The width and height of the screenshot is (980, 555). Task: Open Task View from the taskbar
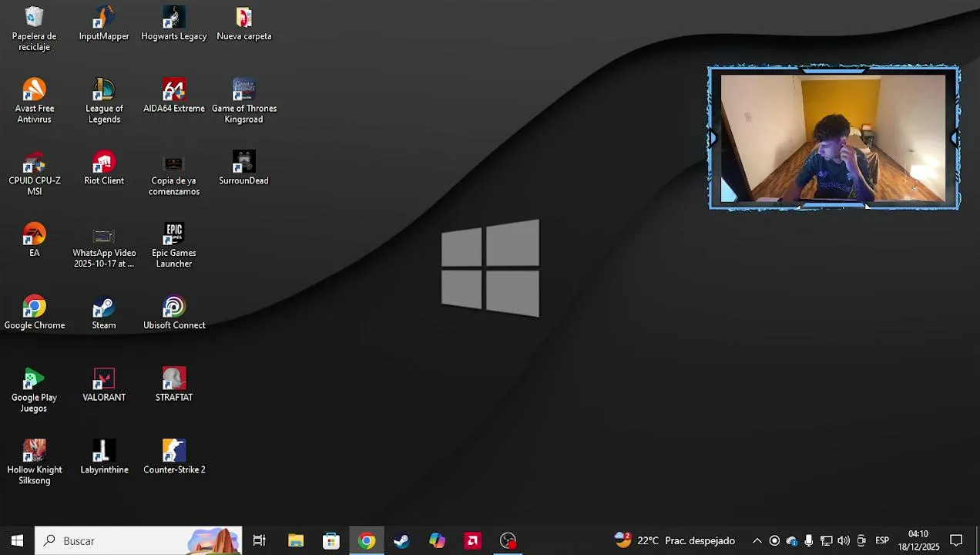pyautogui.click(x=260, y=540)
